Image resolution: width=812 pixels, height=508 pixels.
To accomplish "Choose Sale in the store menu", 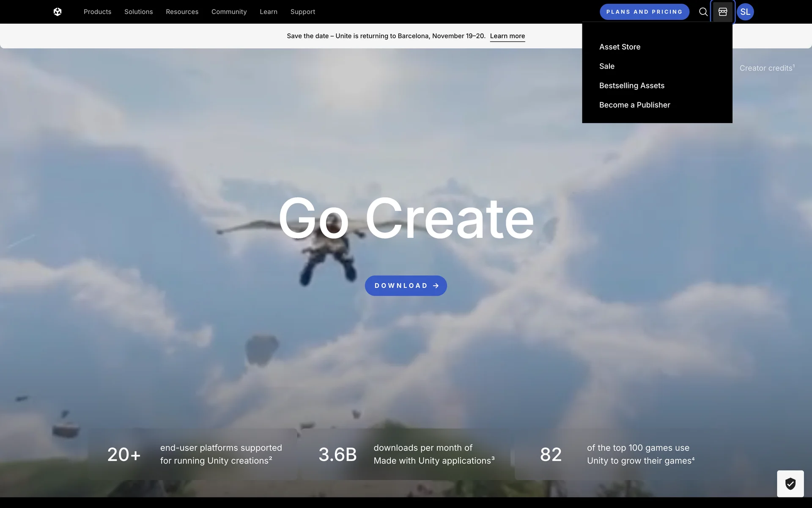I will (x=607, y=66).
